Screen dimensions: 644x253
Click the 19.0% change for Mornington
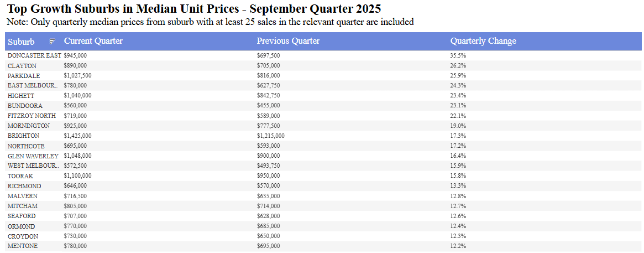(458, 126)
